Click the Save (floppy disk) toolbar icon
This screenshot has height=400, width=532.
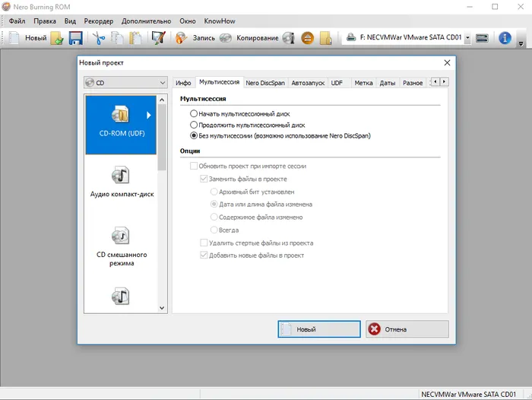(76, 38)
